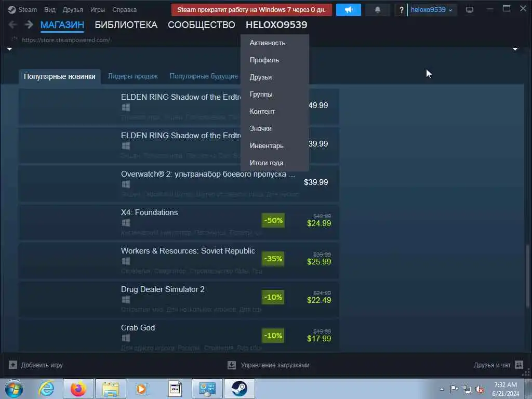This screenshot has width=532, height=399.
Task: Click the downloads arrow icon
Action: [232, 365]
